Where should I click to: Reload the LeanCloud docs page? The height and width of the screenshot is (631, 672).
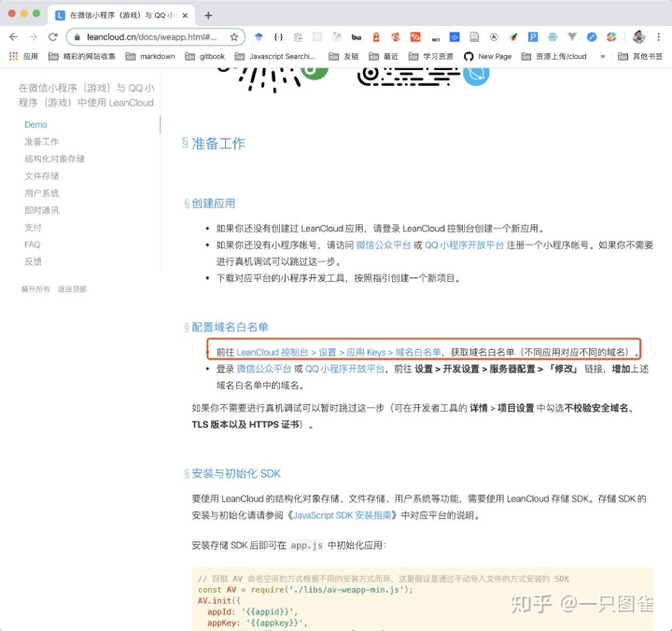click(52, 36)
